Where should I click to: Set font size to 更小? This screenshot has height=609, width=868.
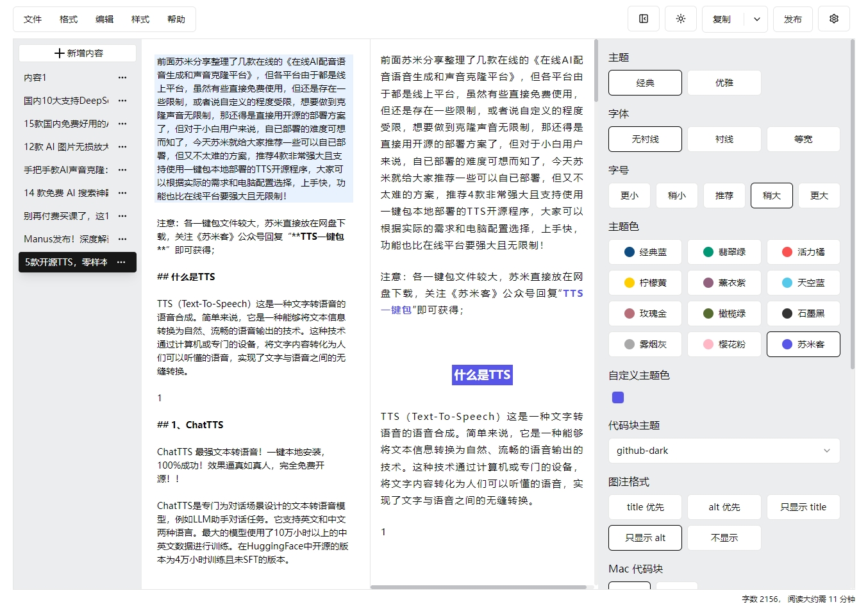630,196
